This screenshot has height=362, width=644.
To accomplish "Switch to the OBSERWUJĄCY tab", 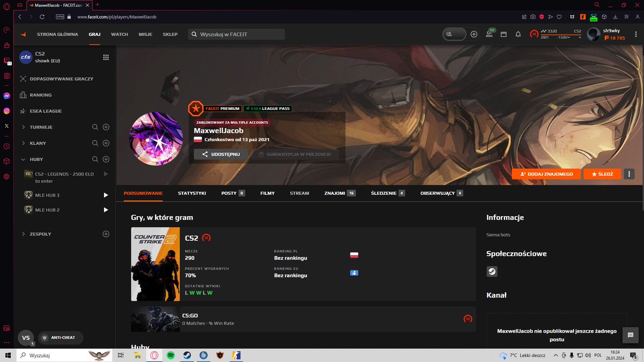I will [x=442, y=193].
